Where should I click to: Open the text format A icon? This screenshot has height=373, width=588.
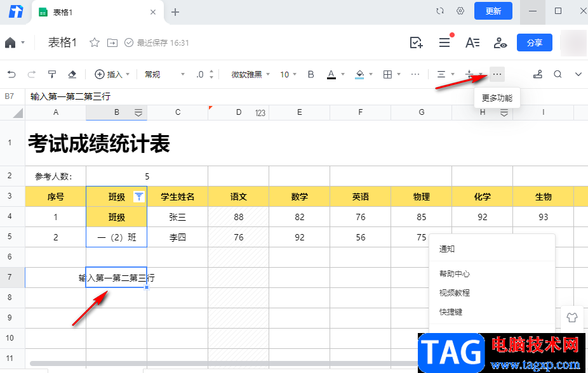472,43
